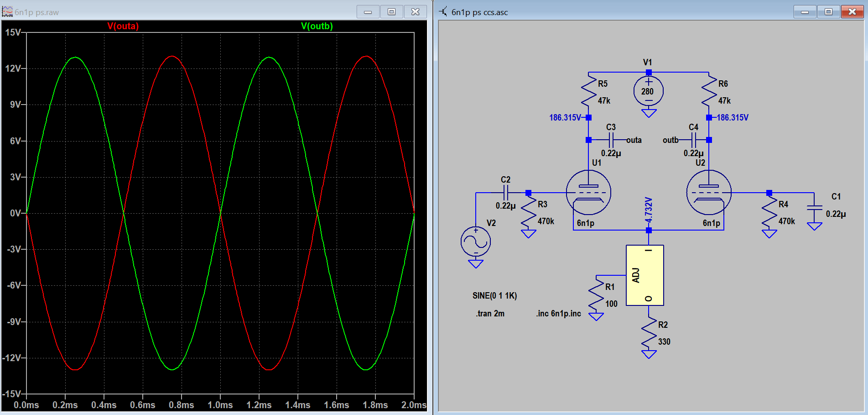The image size is (868, 415).
Task: Click the V(outa) trace label
Action: point(123,26)
